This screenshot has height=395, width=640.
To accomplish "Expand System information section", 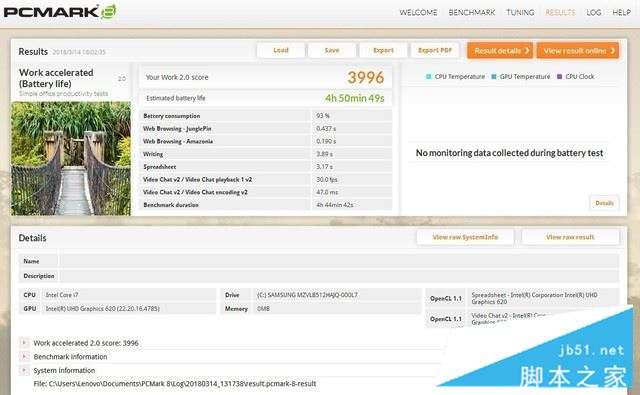I will (24, 370).
